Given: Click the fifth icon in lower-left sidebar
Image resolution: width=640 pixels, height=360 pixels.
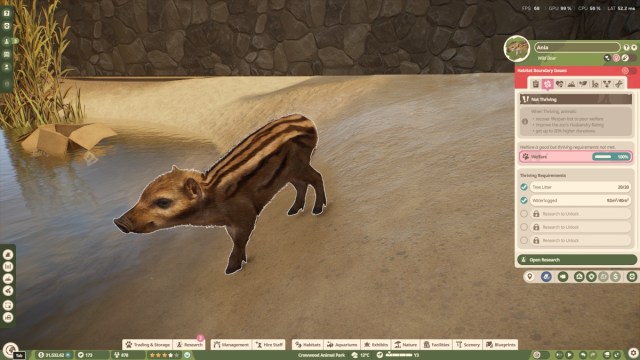Looking at the screenshot, I should click(8, 305).
